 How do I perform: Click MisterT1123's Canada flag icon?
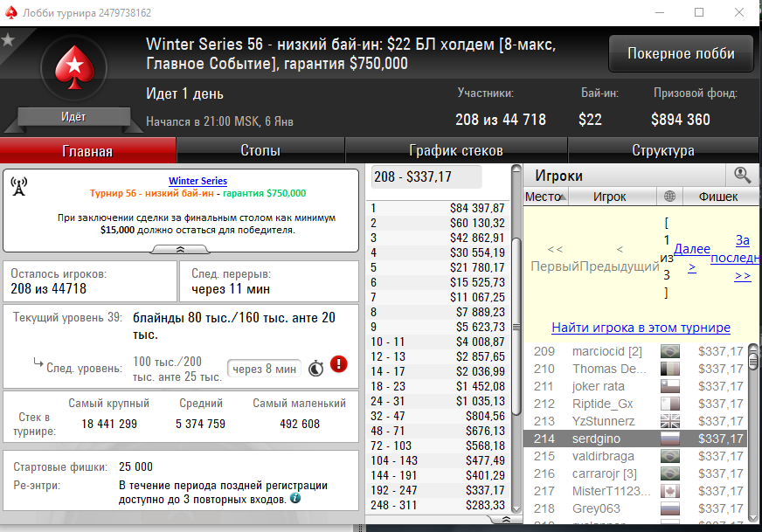(x=670, y=491)
